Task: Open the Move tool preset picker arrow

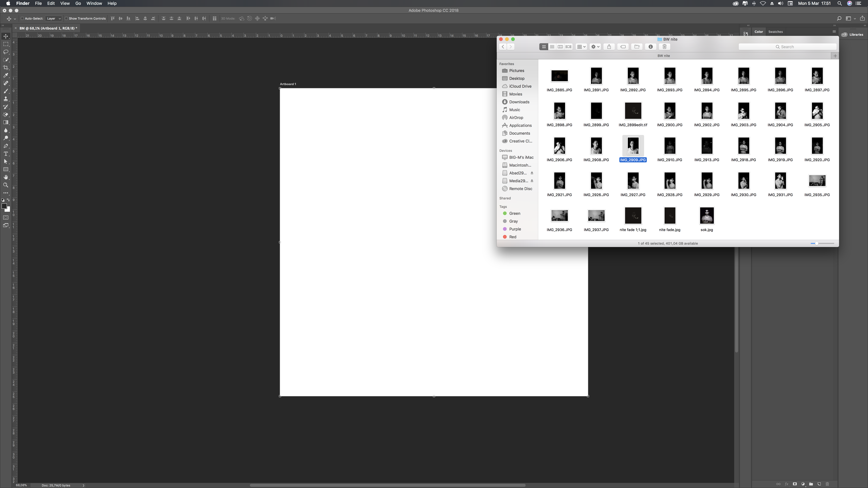Action: [x=15, y=19]
